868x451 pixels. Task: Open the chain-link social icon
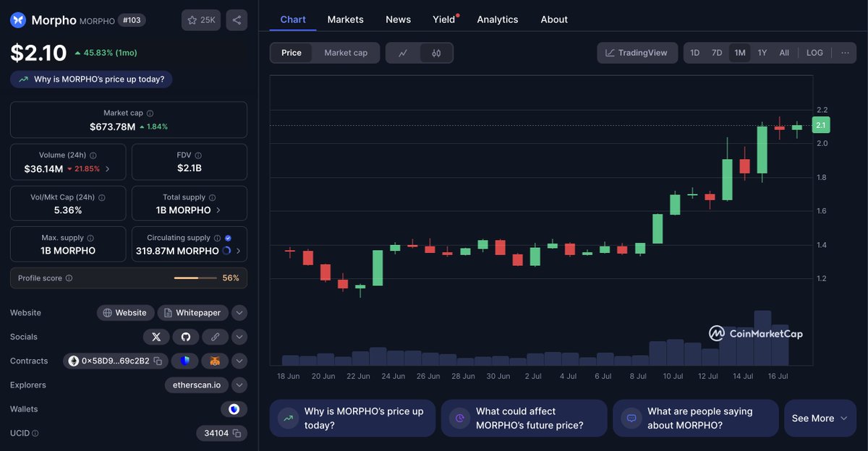(215, 337)
